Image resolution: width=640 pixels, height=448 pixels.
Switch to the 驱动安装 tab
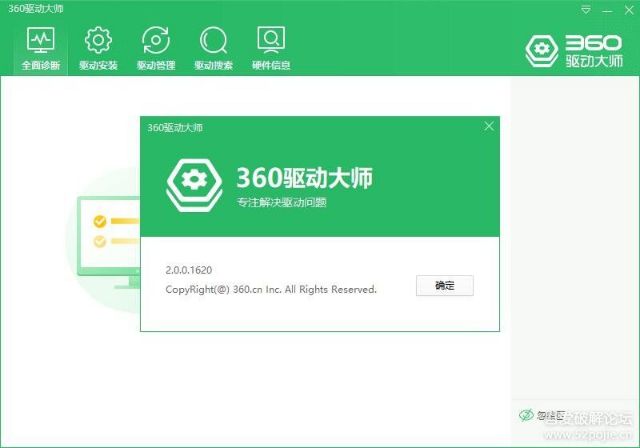[x=98, y=49]
